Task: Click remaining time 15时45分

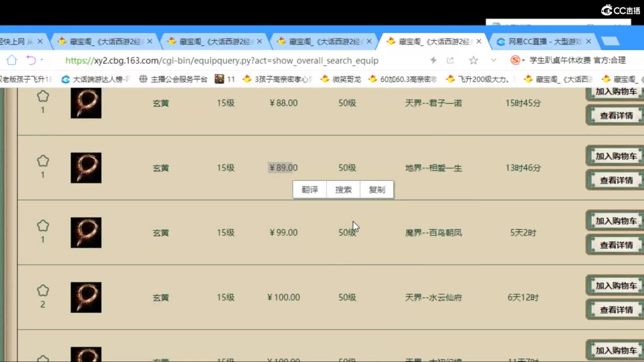Action: [523, 103]
